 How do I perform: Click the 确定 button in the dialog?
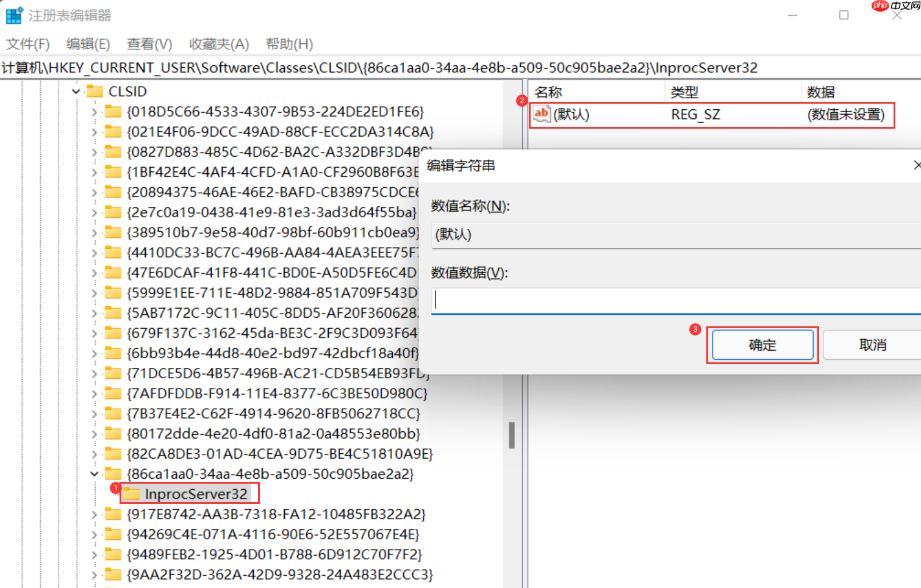click(x=762, y=345)
